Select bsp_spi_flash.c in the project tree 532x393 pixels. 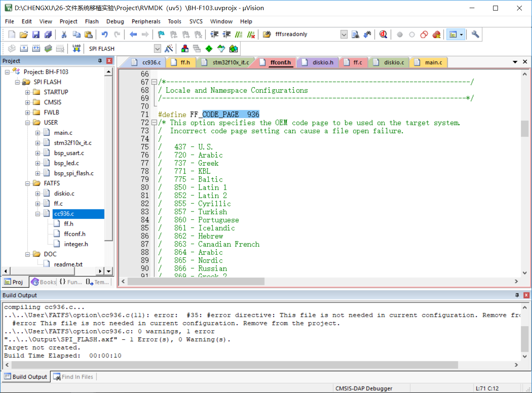point(74,173)
